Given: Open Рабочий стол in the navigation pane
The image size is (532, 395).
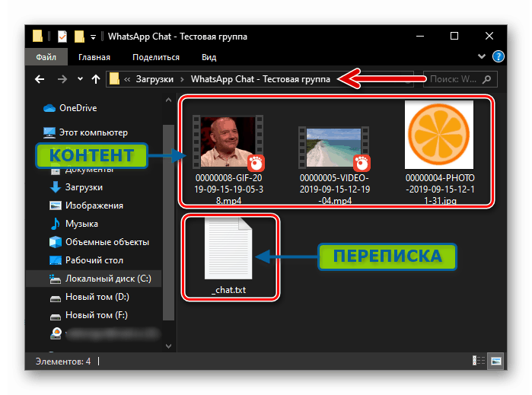Looking at the screenshot, I should tap(94, 260).
